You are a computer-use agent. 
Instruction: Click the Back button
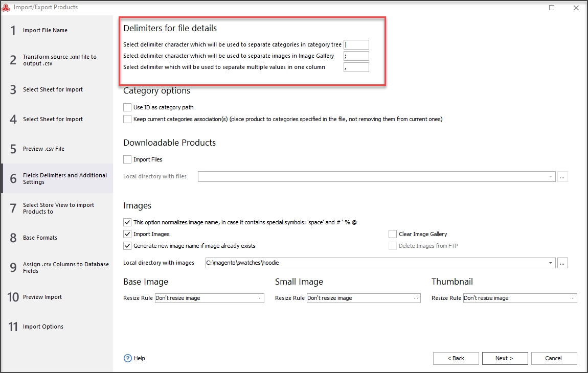pos(456,358)
